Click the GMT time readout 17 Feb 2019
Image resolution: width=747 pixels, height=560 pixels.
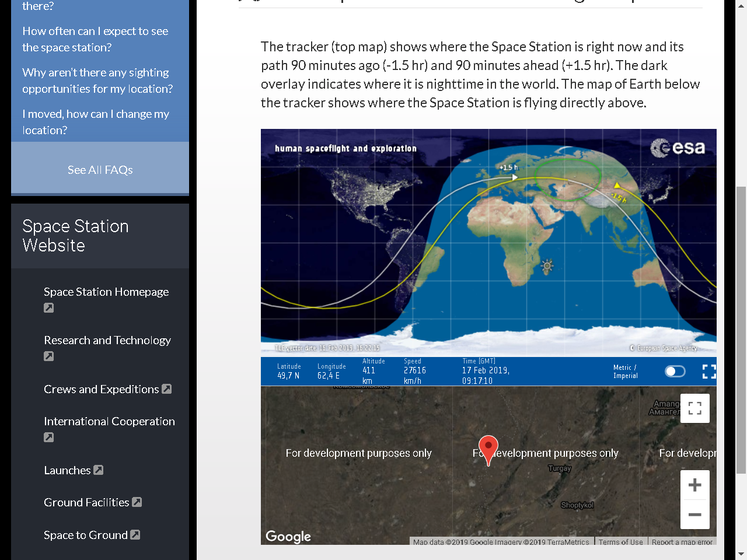click(x=486, y=375)
